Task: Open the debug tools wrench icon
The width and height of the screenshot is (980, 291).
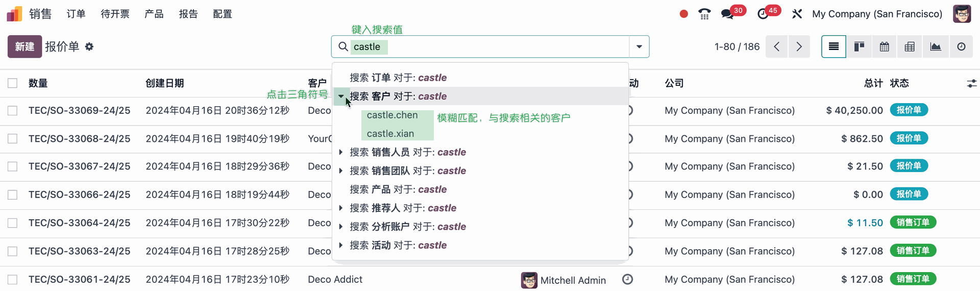Action: [797, 14]
